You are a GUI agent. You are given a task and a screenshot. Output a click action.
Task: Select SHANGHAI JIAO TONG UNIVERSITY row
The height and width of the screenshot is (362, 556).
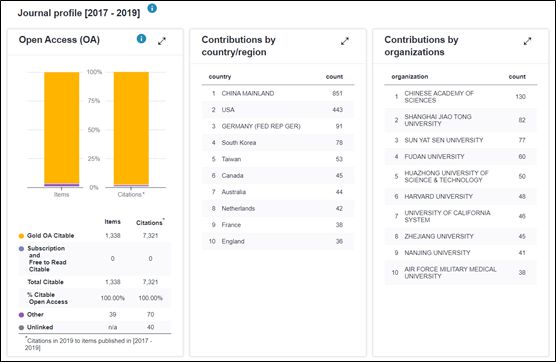(x=461, y=120)
